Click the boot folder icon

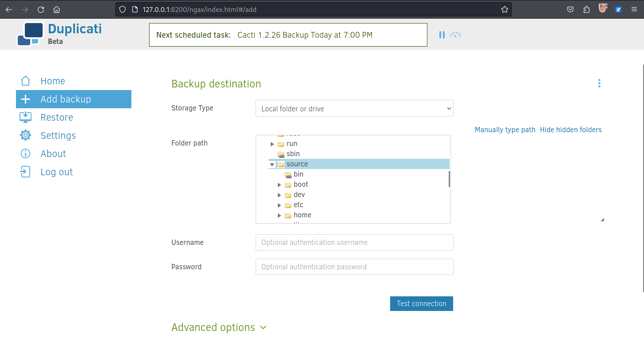click(x=288, y=185)
